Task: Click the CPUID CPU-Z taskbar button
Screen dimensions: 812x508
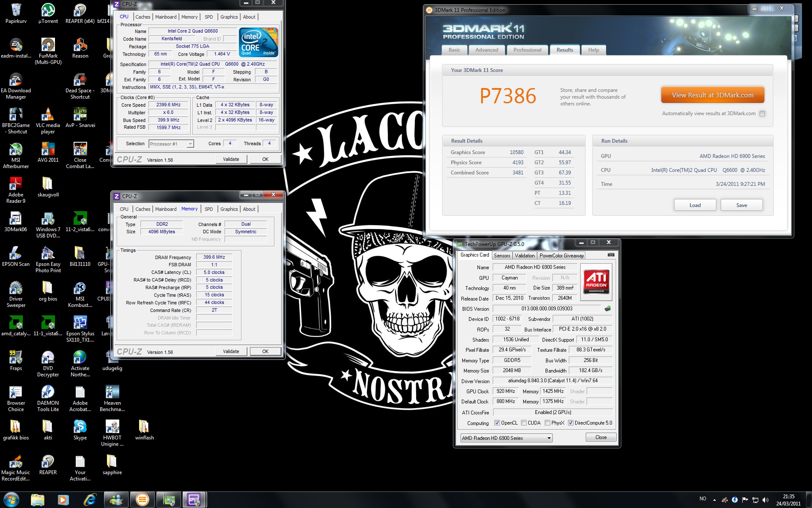Action: [x=194, y=500]
